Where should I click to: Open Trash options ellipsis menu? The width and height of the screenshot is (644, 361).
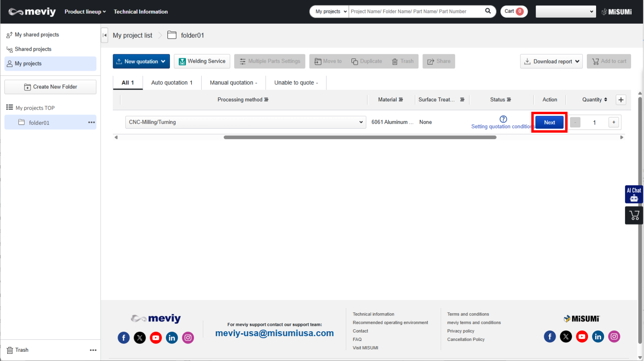tap(93, 350)
